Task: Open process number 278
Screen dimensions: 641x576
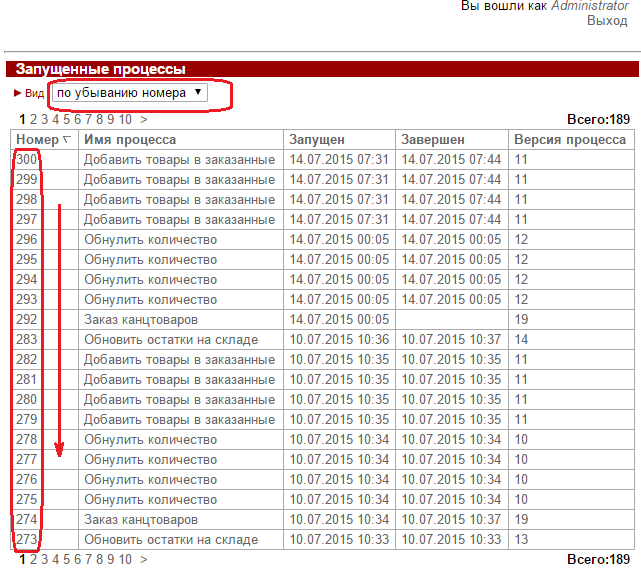Action: click(27, 440)
